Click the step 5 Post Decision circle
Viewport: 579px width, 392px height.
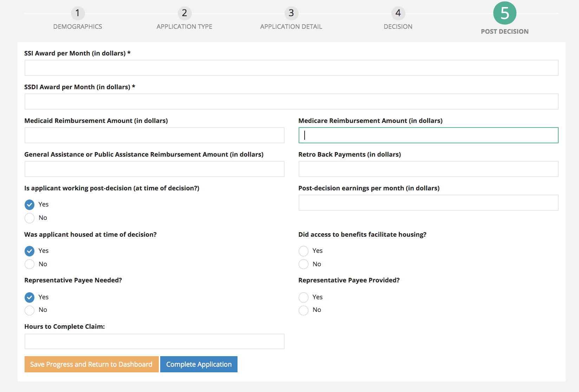[505, 13]
